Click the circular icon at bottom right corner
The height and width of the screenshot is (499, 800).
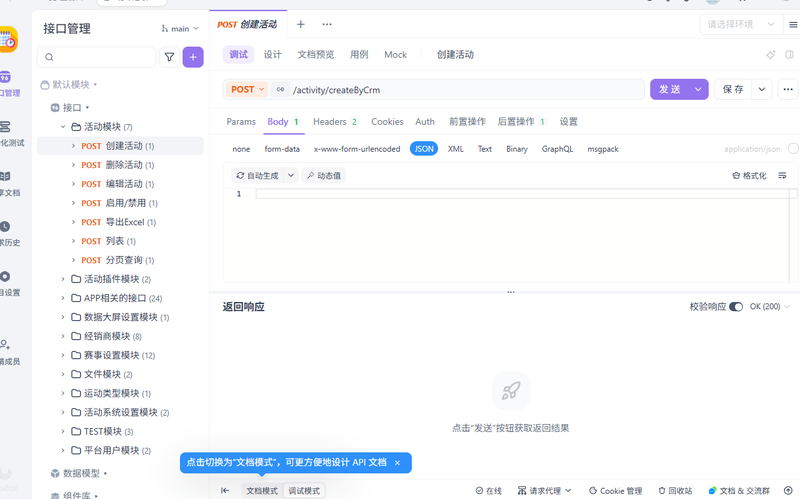click(788, 490)
